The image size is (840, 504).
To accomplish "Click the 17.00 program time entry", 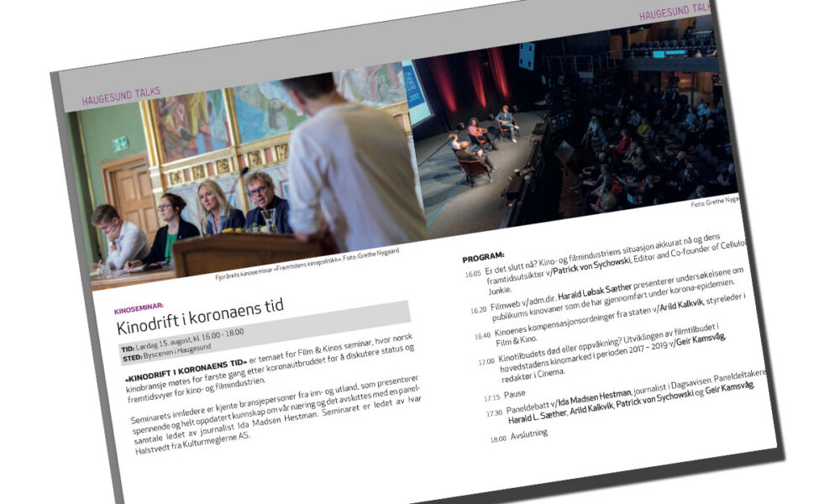I will pyautogui.click(x=486, y=362).
